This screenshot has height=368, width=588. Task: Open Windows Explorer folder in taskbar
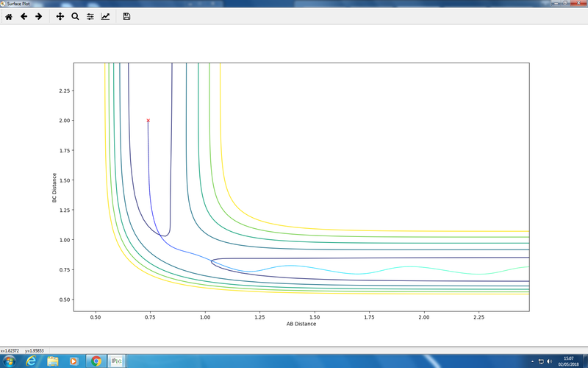[53, 361]
